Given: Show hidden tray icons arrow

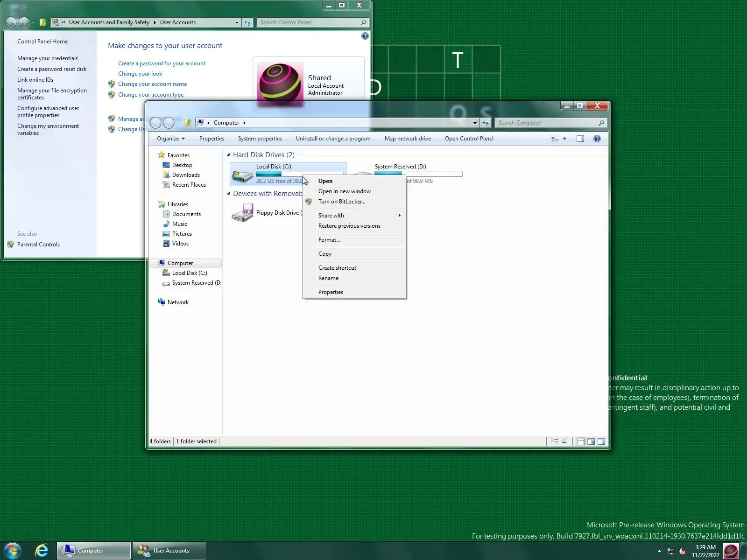Looking at the screenshot, I should tap(659, 551).
